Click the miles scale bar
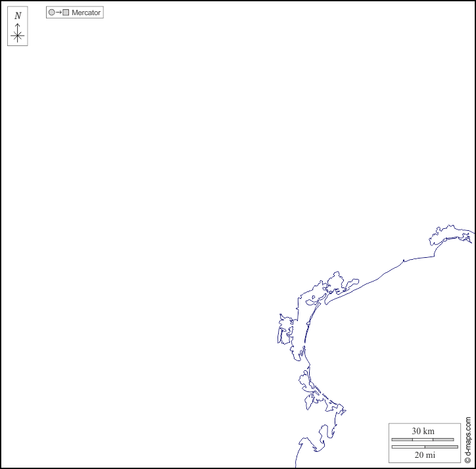 point(425,447)
